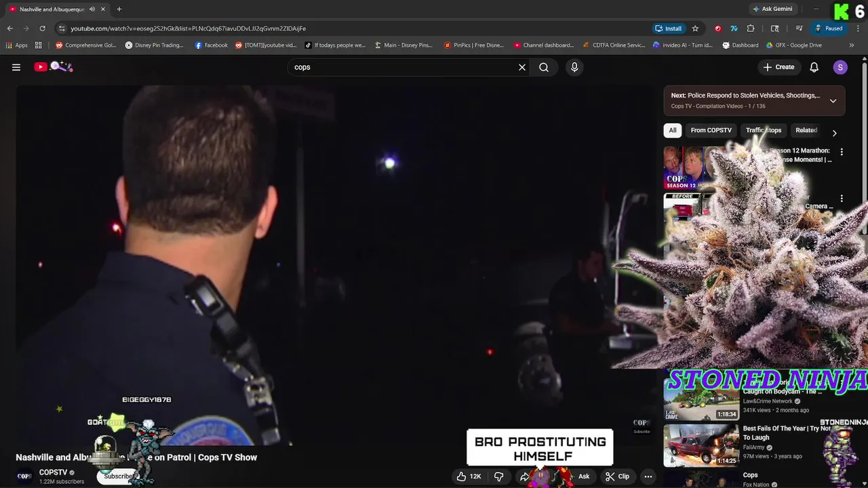Show more filter chips with arrow
The image size is (868, 488).
tap(834, 133)
